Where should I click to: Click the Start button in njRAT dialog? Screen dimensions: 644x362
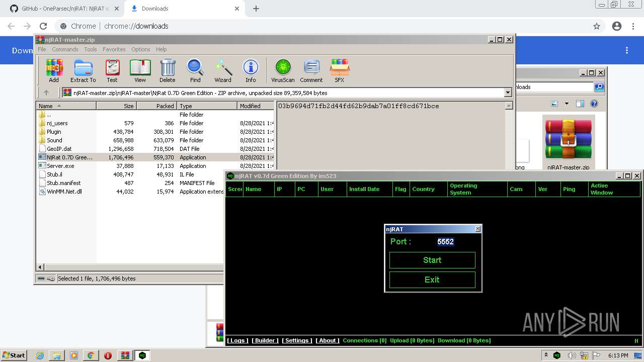(x=432, y=260)
